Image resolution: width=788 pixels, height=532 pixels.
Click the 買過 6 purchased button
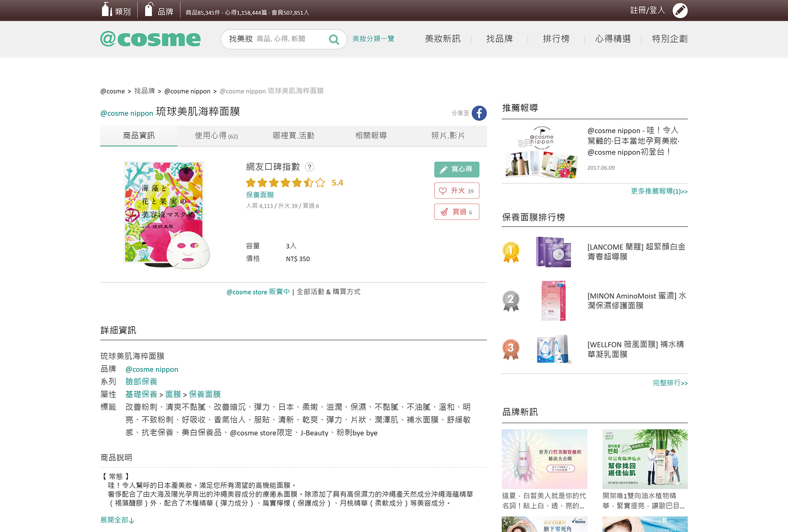pyautogui.click(x=457, y=212)
